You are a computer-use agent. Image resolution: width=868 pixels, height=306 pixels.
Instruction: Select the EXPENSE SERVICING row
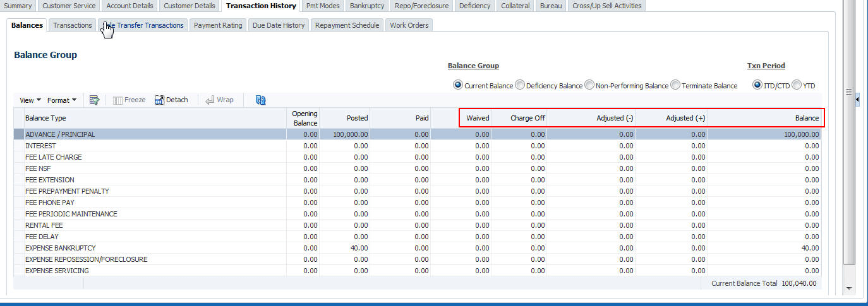pos(418,271)
